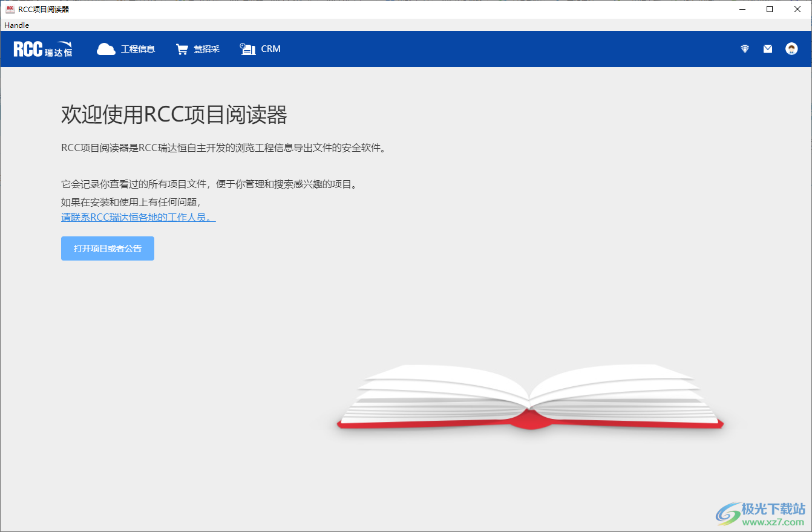Image resolution: width=812 pixels, height=532 pixels.
Task: Minimize the RCC项目阅读器 window
Action: click(x=742, y=9)
